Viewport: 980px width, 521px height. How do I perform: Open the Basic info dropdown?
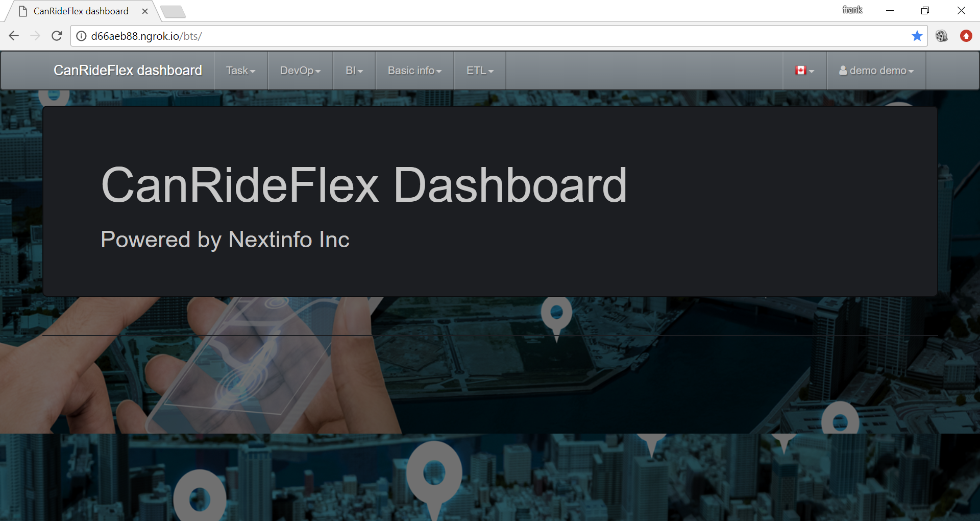click(414, 70)
